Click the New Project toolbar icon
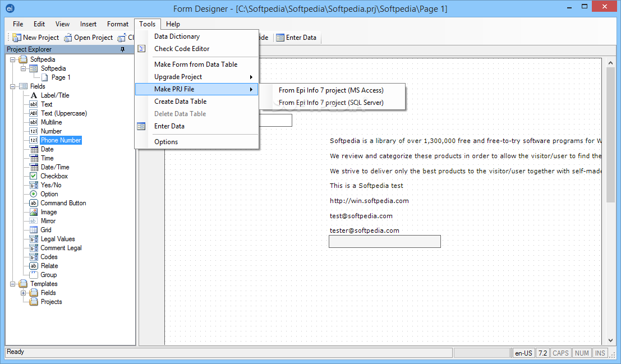The image size is (621, 364). [x=17, y=38]
